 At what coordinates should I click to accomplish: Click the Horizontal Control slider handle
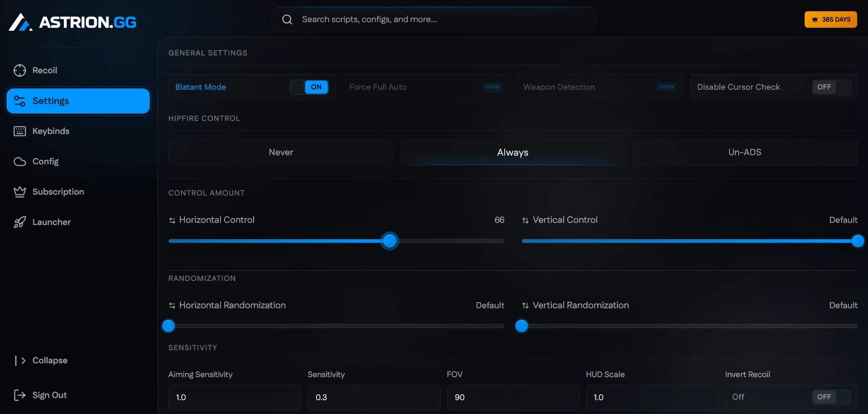(x=390, y=241)
